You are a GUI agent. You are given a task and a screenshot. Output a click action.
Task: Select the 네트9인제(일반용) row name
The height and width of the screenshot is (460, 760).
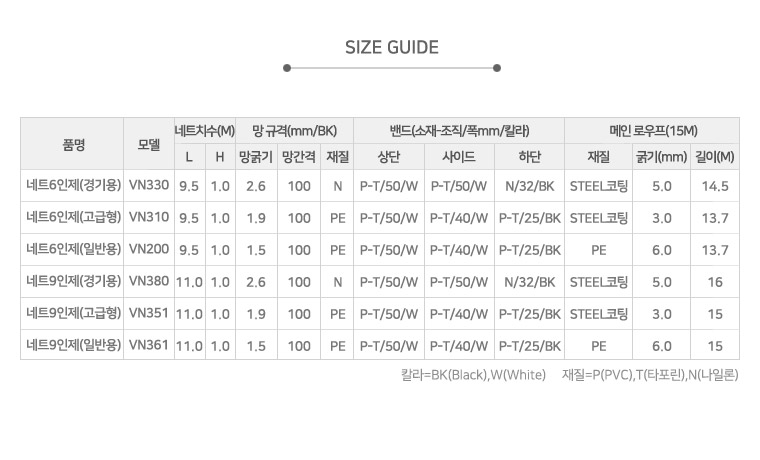pos(73,345)
